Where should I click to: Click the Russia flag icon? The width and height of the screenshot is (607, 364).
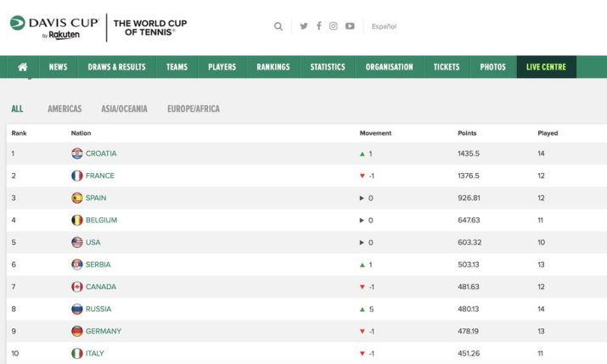77,309
